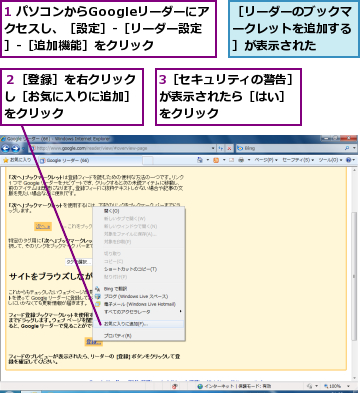Open the タグを選択 dropdown
Screen dimensions: 360x393
pyautogui.click(x=79, y=262)
